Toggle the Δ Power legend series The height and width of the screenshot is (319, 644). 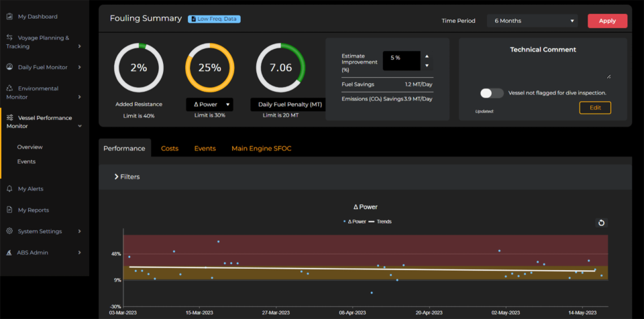pyautogui.click(x=355, y=221)
